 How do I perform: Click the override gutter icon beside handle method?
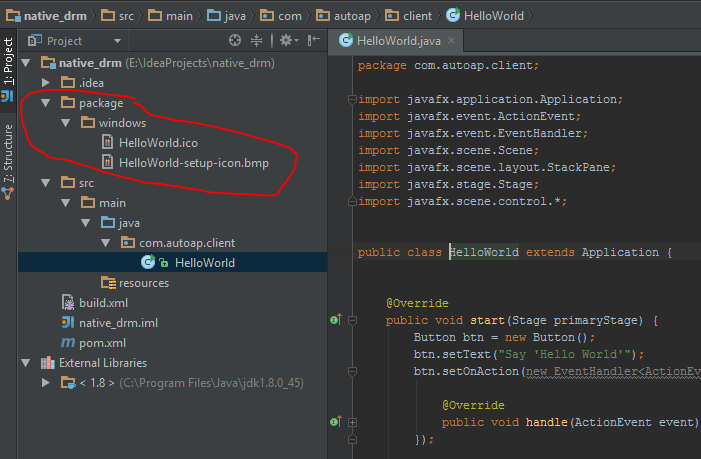click(x=336, y=421)
